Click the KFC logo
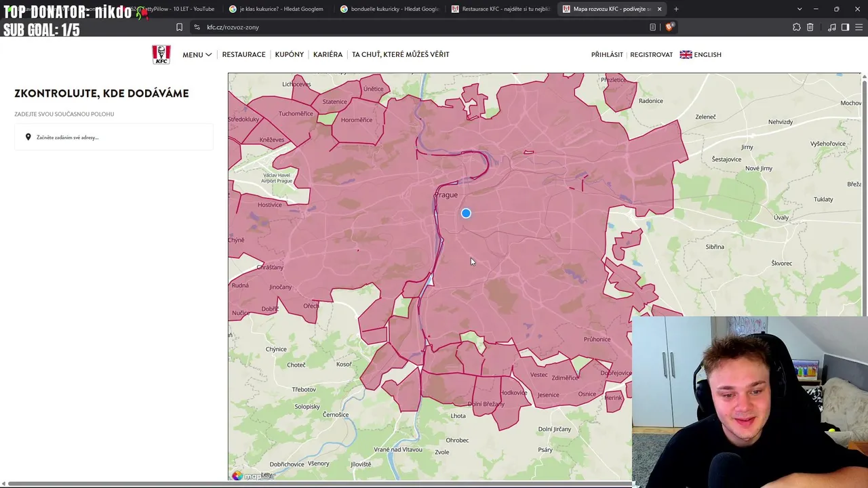The image size is (868, 488). pos(161,54)
